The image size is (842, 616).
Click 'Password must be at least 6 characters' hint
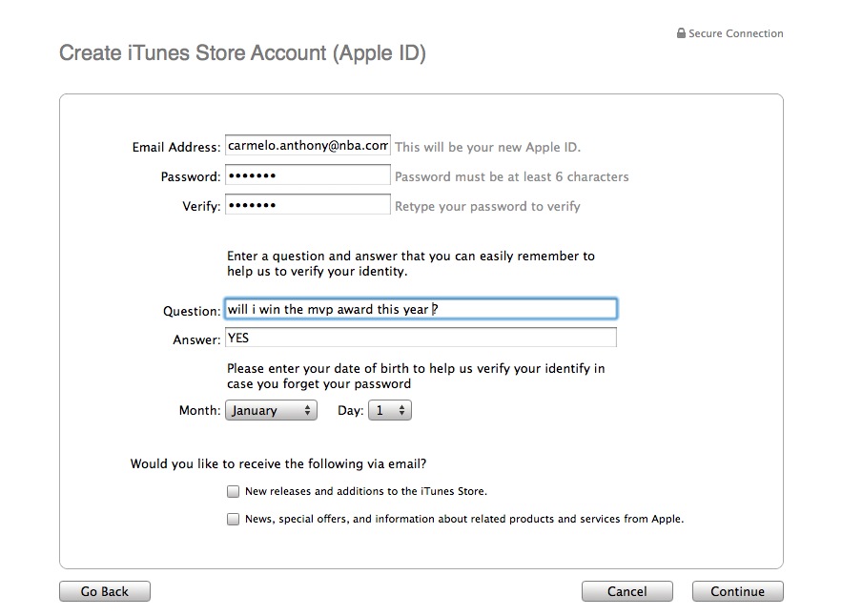[511, 177]
